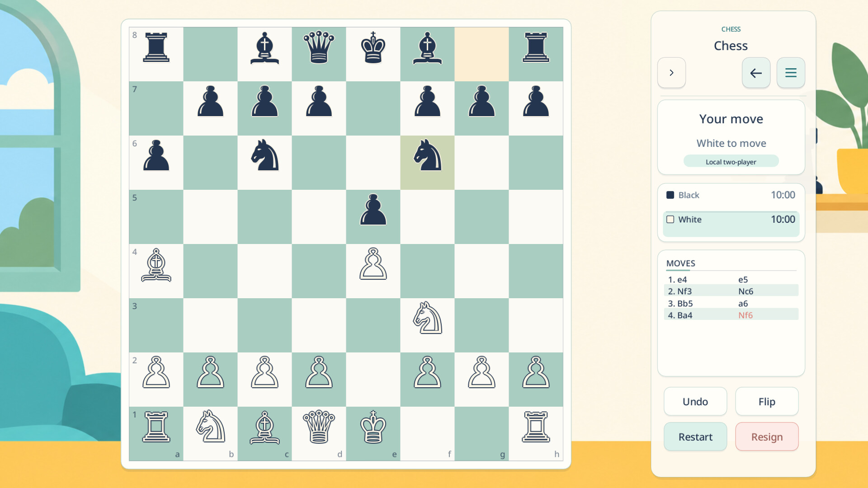Undo the last move
The height and width of the screenshot is (488, 868).
tap(695, 401)
